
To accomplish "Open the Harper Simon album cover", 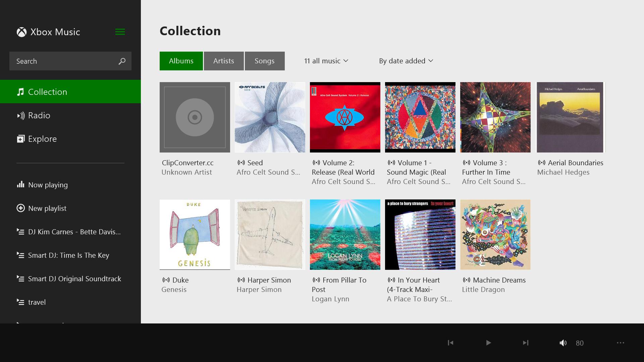I will [x=270, y=235].
